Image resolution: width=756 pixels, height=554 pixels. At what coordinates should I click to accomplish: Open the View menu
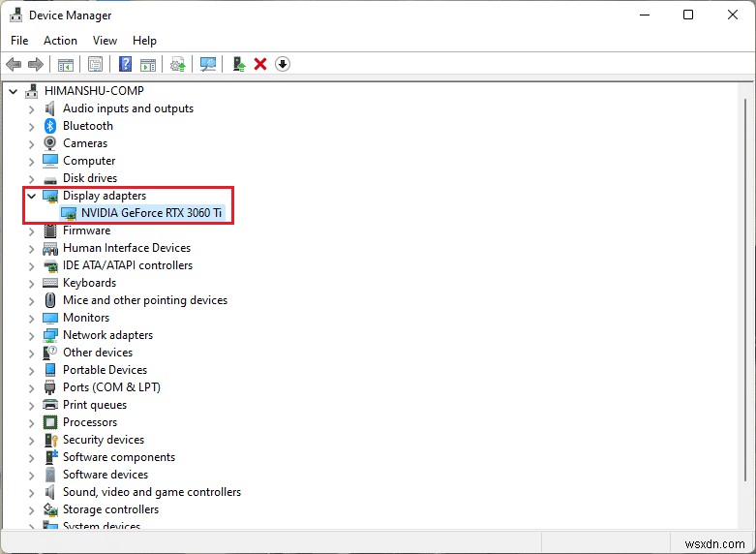coord(105,41)
